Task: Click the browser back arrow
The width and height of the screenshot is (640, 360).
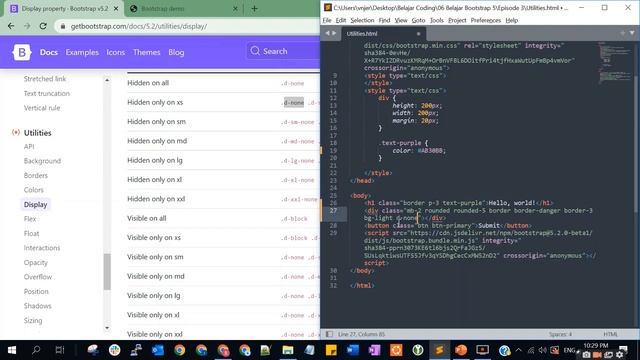Action: 11,26
